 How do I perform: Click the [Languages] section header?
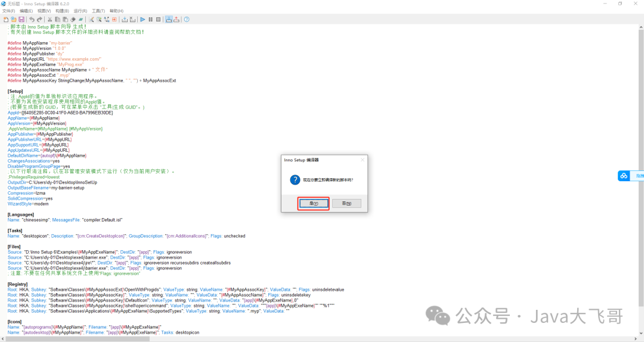tap(20, 214)
